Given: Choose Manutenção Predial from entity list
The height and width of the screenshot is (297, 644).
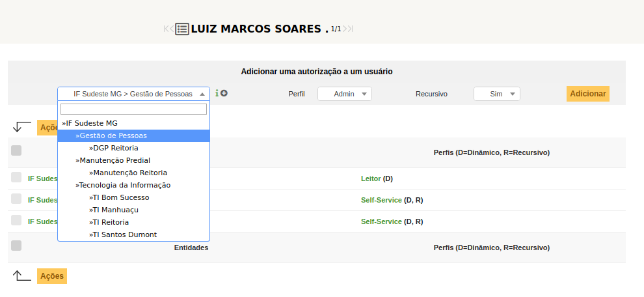Looking at the screenshot, I should tap(114, 160).
